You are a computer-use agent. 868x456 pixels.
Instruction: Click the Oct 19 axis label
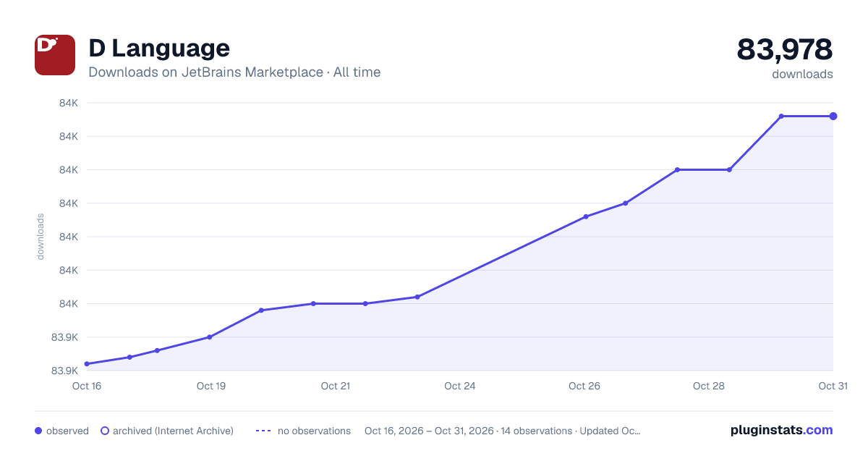[211, 386]
